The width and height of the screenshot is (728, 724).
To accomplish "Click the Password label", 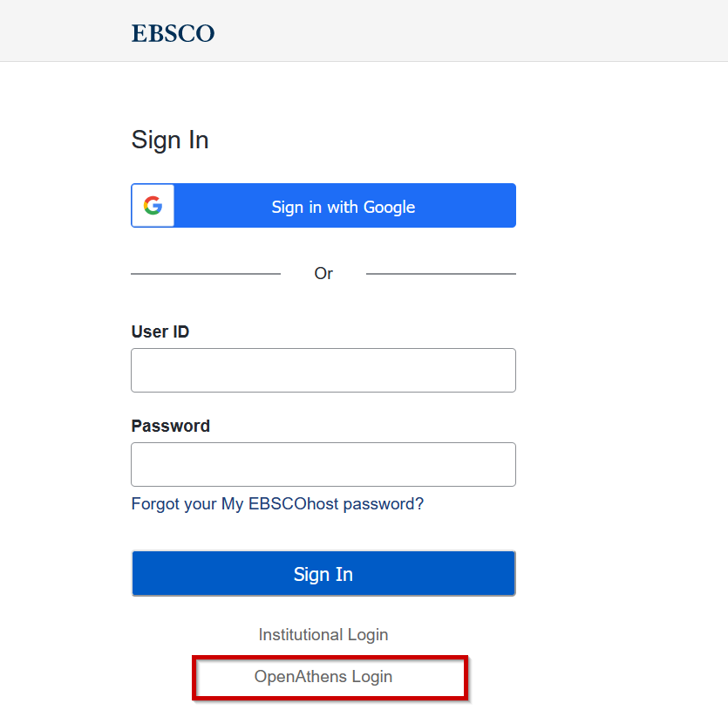I will [x=170, y=426].
